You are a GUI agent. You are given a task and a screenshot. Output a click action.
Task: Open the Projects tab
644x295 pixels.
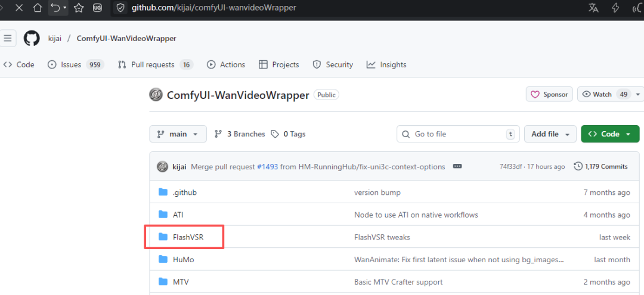click(x=279, y=65)
